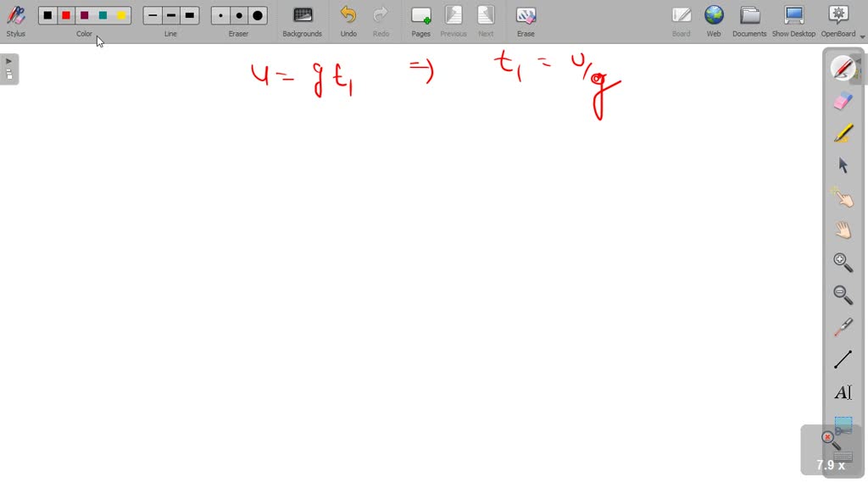Expand the left page navigator panel
Image resolution: width=868 pixels, height=488 pixels.
9,60
